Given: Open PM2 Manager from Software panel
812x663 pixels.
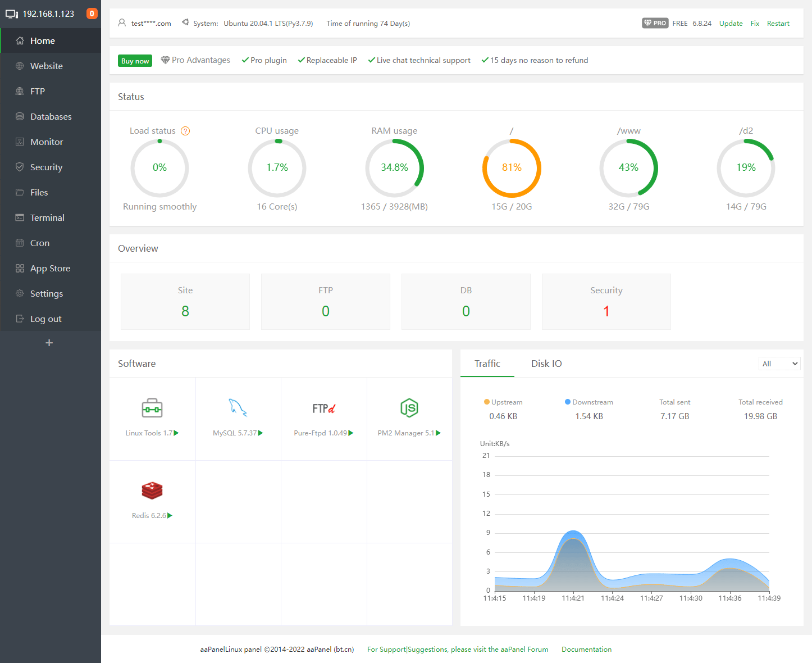Looking at the screenshot, I should click(x=409, y=408).
